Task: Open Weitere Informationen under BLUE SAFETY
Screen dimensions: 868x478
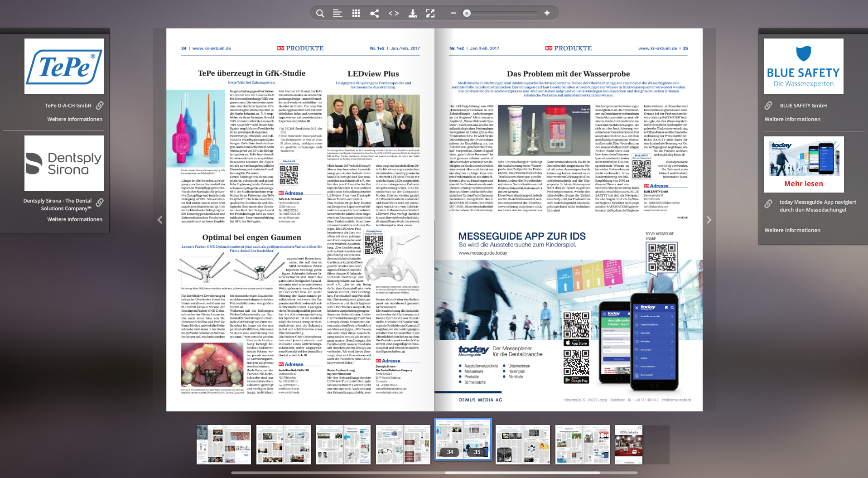Action: pyautogui.click(x=792, y=119)
